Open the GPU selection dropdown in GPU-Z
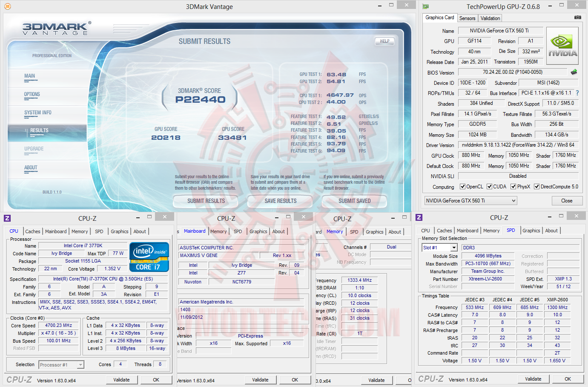 [470, 201]
